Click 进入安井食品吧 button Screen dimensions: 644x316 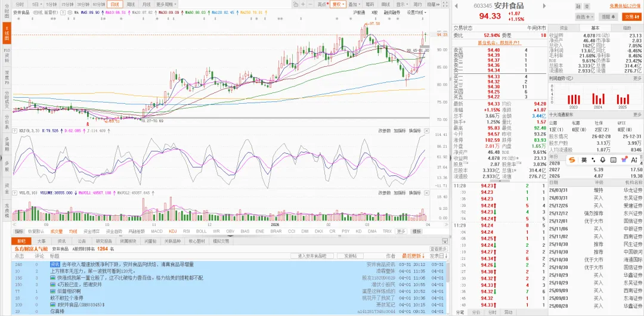(312, 256)
